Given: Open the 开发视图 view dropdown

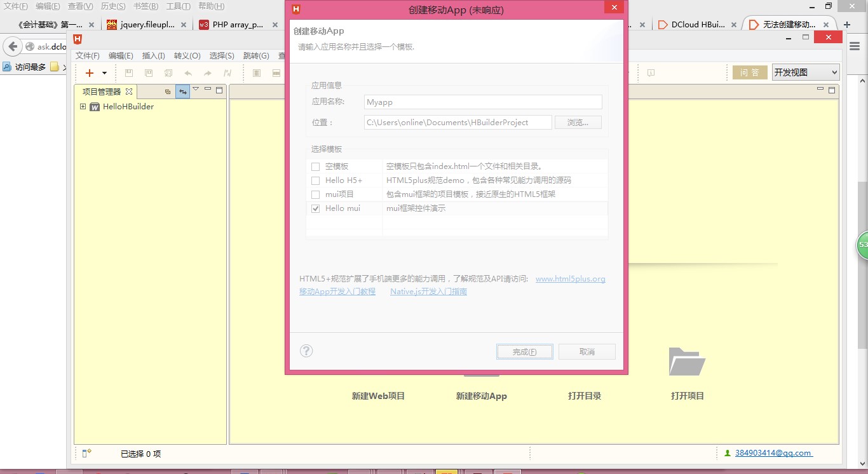Looking at the screenshot, I should [x=806, y=72].
